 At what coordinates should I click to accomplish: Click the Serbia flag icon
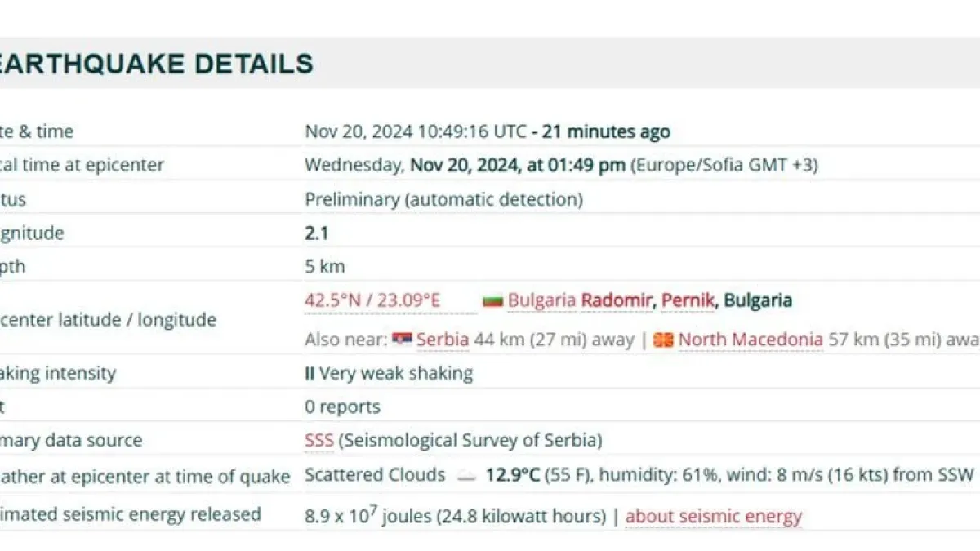pos(402,340)
